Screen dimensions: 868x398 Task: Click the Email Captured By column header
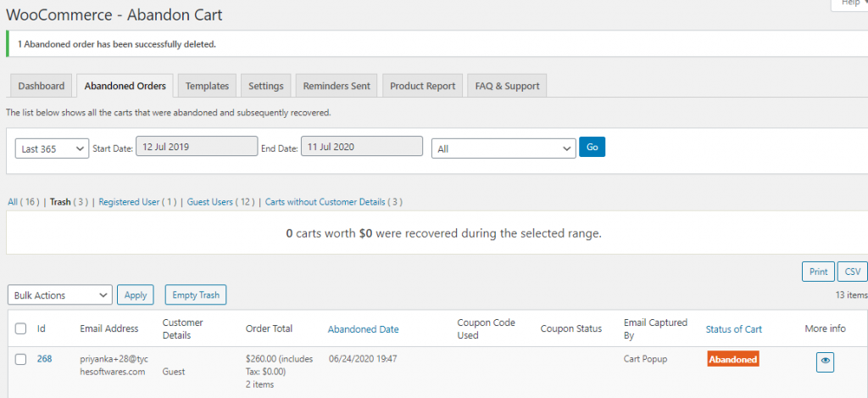click(x=655, y=328)
